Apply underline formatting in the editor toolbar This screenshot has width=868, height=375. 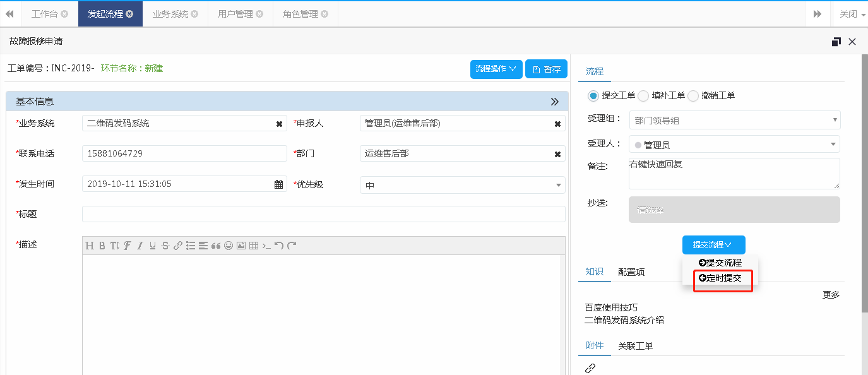[x=152, y=246]
